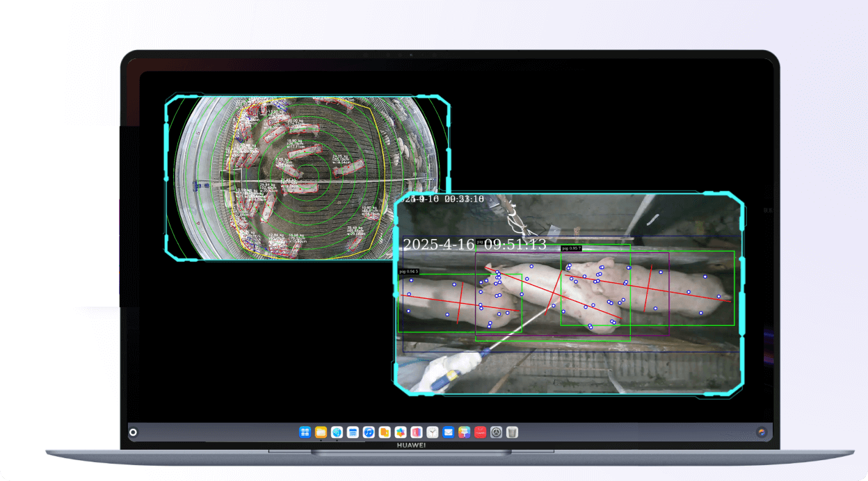Screen dimensions: 868x481
Task: Open the Files folder app in dock
Action: coord(321,432)
